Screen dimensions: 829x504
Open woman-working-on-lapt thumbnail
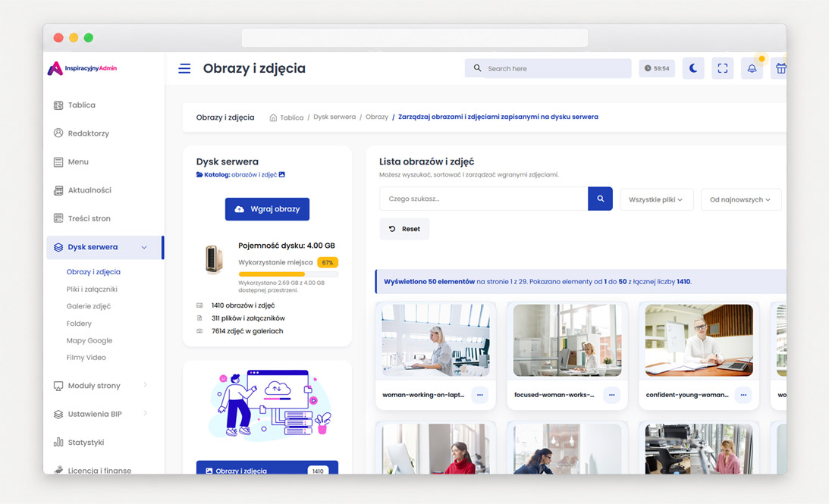click(x=435, y=340)
